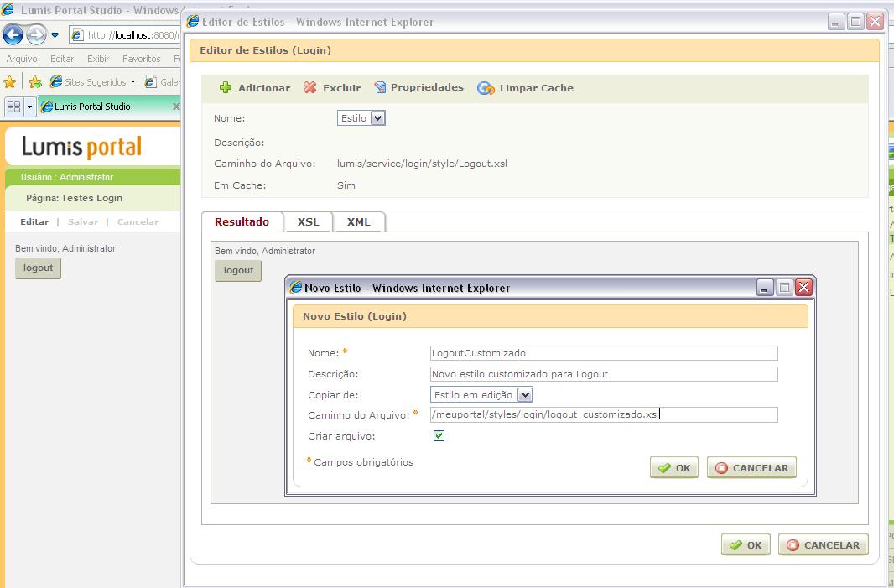Screen dimensions: 894x588
Task: Click the Descrição input field
Action: 604,374
